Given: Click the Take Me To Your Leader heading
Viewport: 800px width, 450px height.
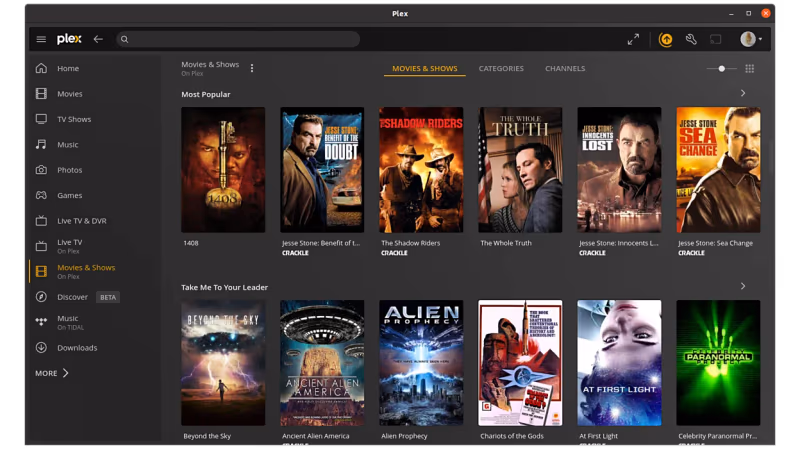Looking at the screenshot, I should [224, 287].
